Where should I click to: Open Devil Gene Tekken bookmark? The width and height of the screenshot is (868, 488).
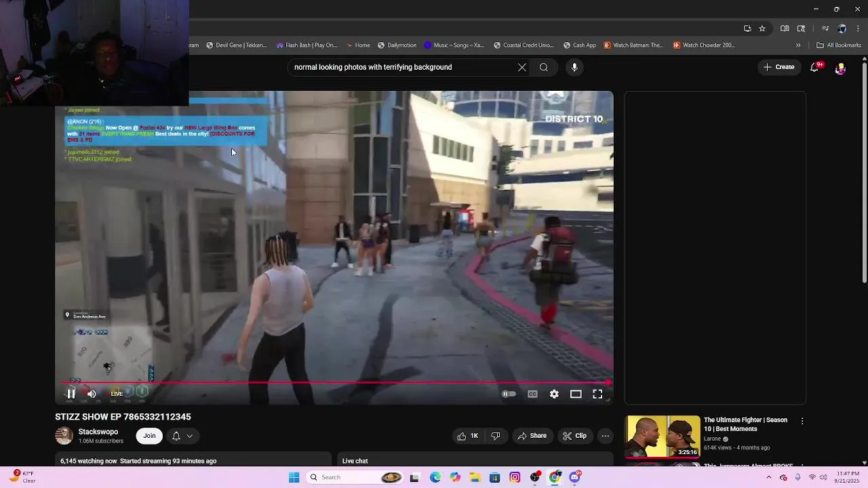(x=236, y=45)
